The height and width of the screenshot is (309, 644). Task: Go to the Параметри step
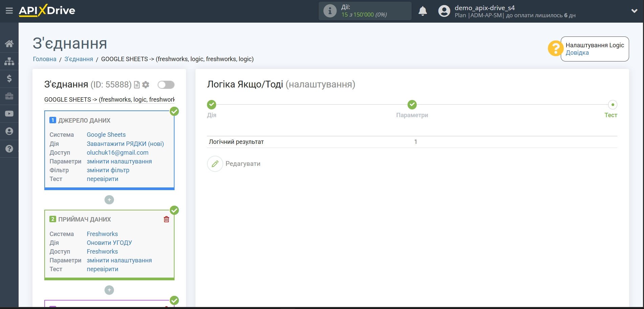(412, 105)
